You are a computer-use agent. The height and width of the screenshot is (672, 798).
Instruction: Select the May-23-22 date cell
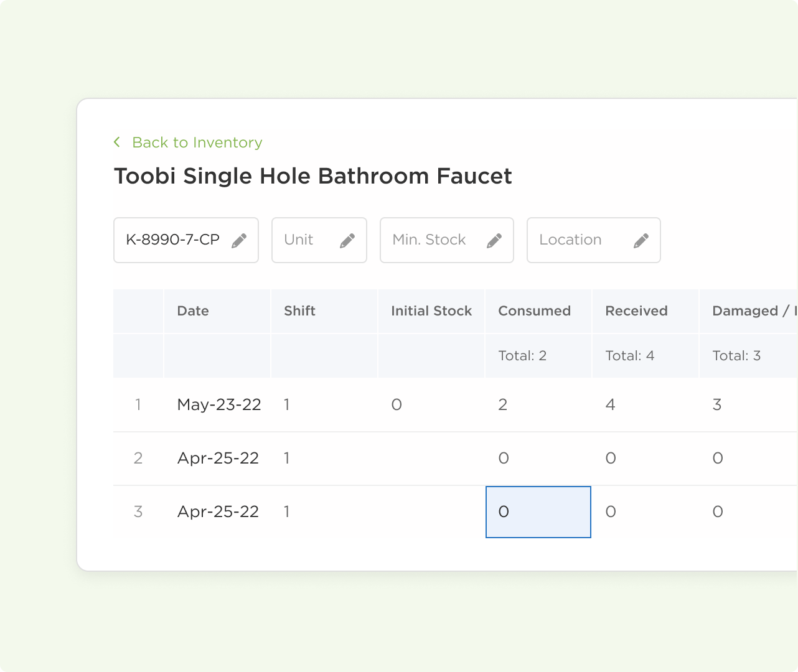click(x=219, y=405)
